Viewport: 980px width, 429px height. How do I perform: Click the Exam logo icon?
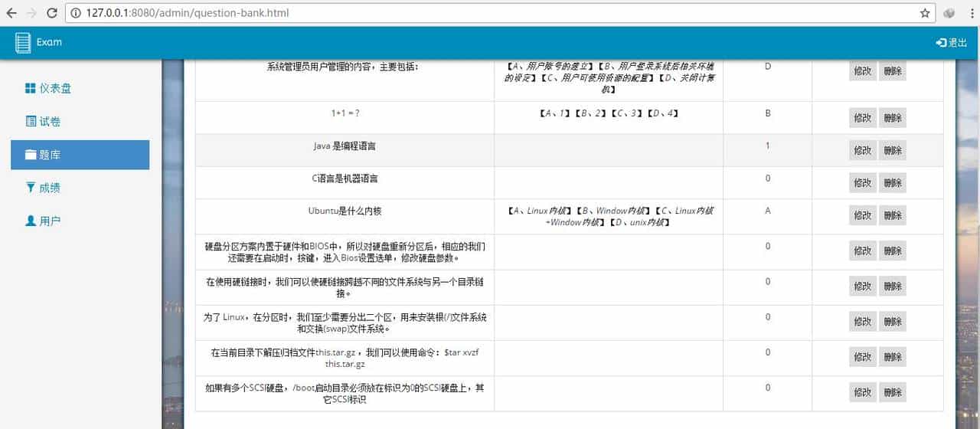23,43
